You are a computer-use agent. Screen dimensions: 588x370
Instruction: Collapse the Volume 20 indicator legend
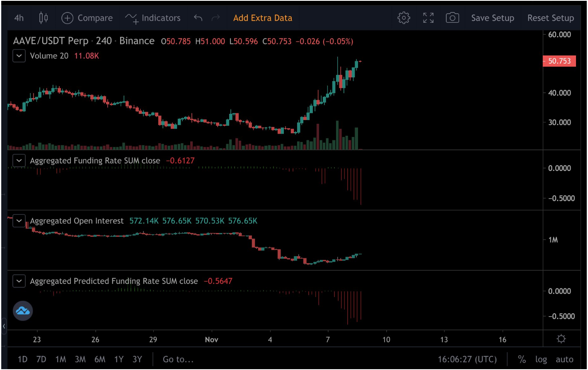tap(19, 55)
